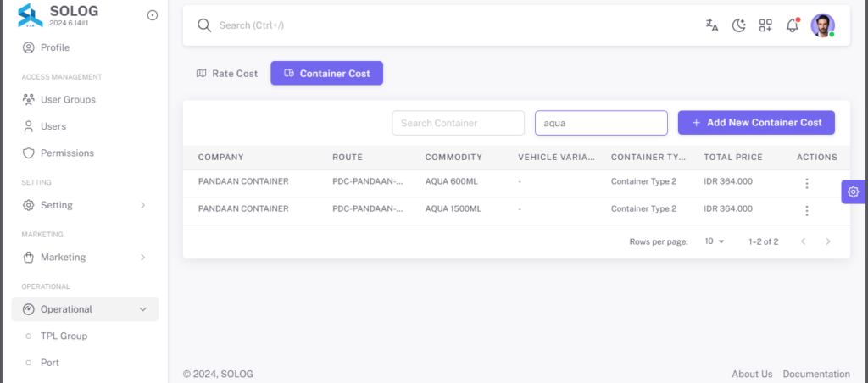
Task: Toggle dark mode moon icon
Action: point(738,25)
